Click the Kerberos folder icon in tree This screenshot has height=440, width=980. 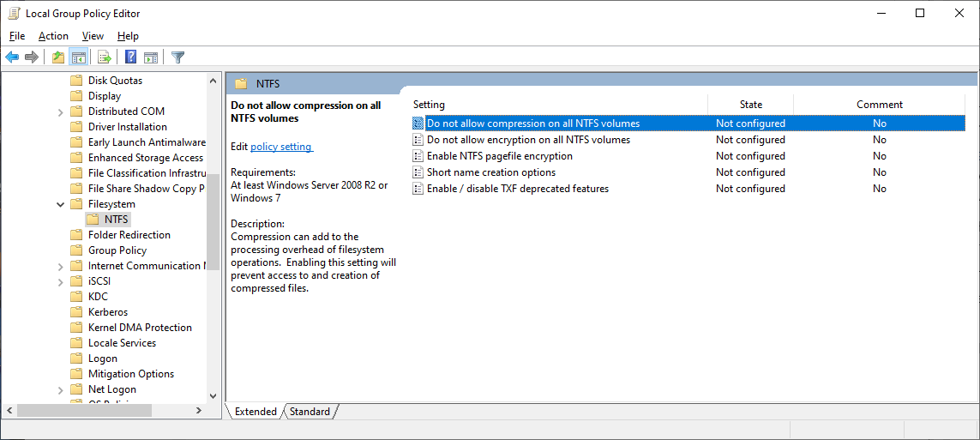[x=76, y=312]
